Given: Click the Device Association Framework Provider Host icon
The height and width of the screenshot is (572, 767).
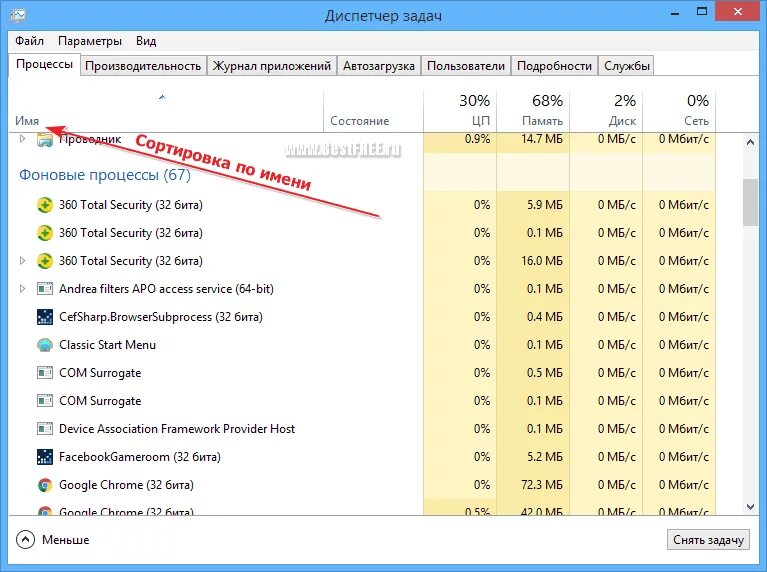Looking at the screenshot, I should (x=45, y=429).
